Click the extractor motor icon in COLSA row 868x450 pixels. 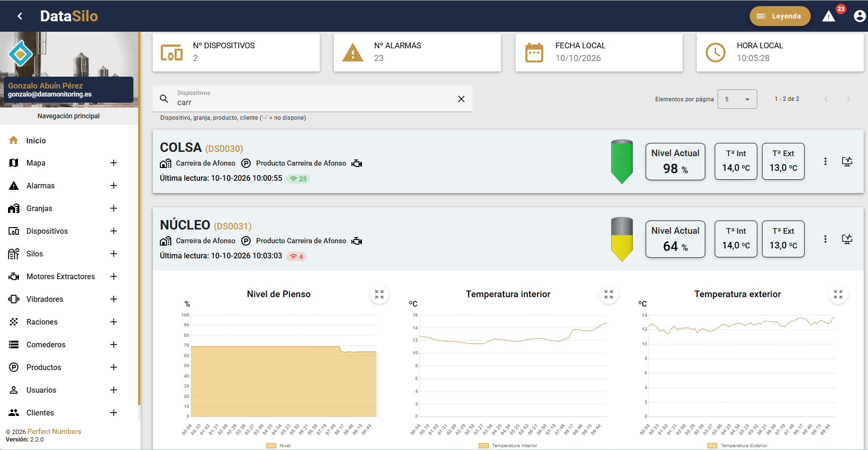pyautogui.click(x=357, y=163)
